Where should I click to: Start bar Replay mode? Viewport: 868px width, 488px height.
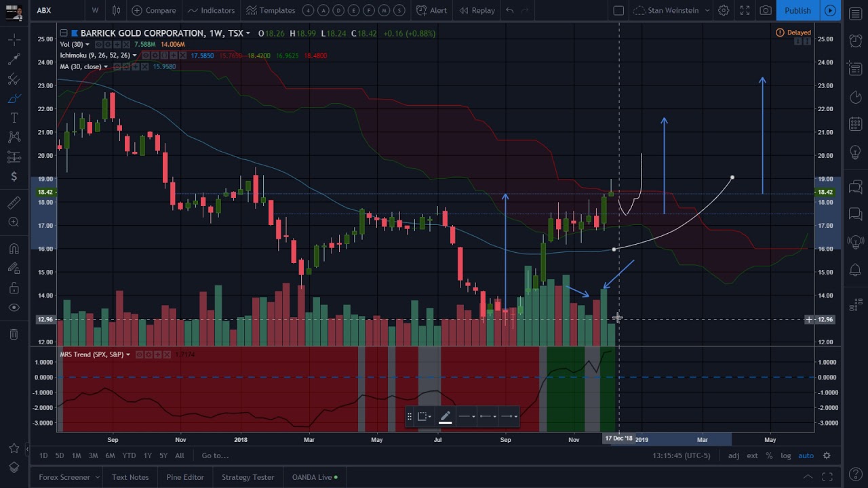click(477, 10)
